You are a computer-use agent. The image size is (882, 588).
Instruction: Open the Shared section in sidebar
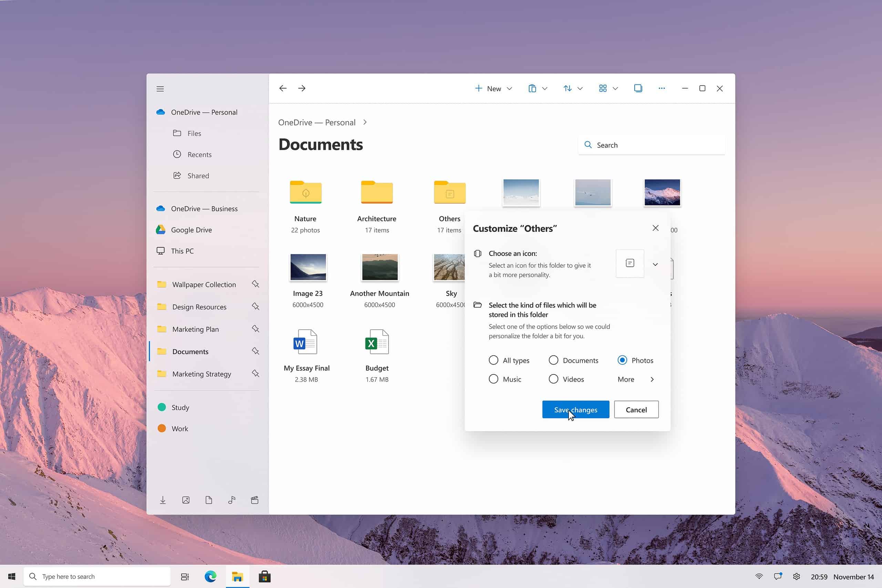pos(198,175)
